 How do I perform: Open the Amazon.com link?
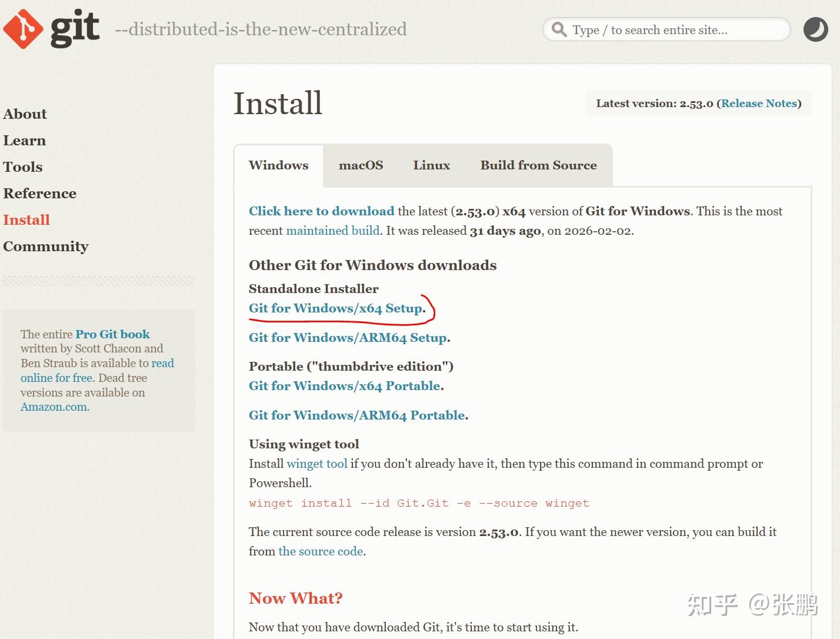tap(54, 407)
